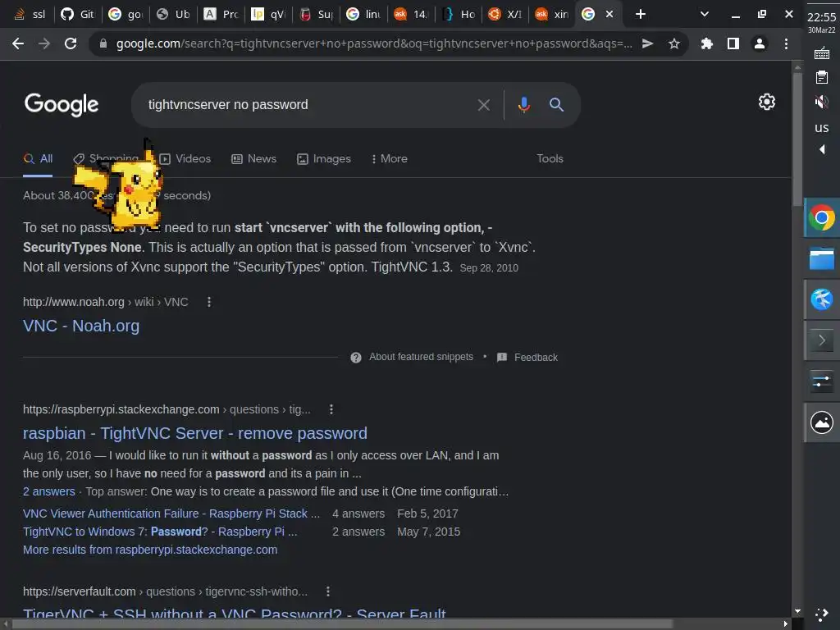
Task: Open TightVNC to Windows 7 Password link
Action: click(x=160, y=532)
